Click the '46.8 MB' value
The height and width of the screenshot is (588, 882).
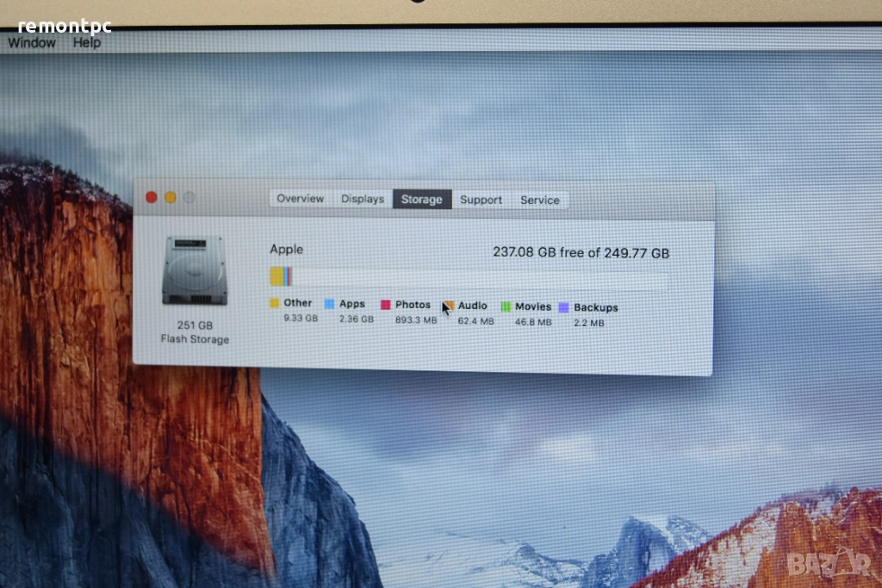click(x=533, y=322)
